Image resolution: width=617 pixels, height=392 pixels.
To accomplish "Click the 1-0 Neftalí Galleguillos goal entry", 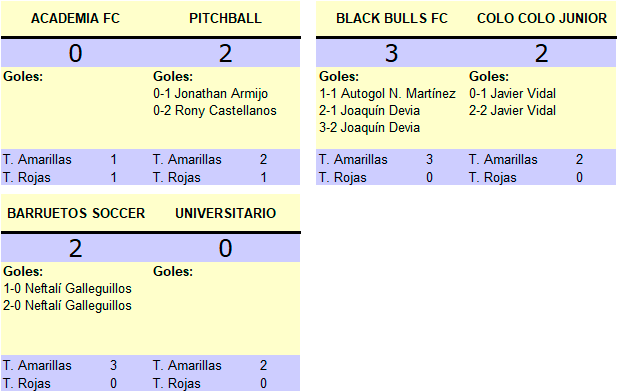I will click(67, 288).
